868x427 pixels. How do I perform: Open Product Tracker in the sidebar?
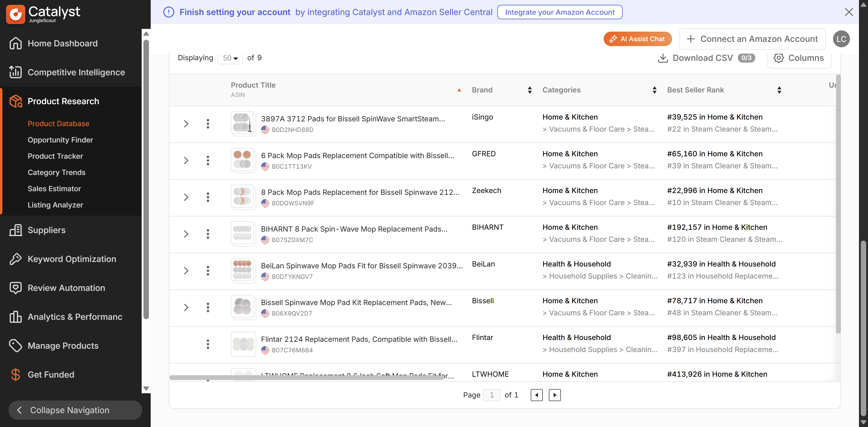tap(55, 156)
